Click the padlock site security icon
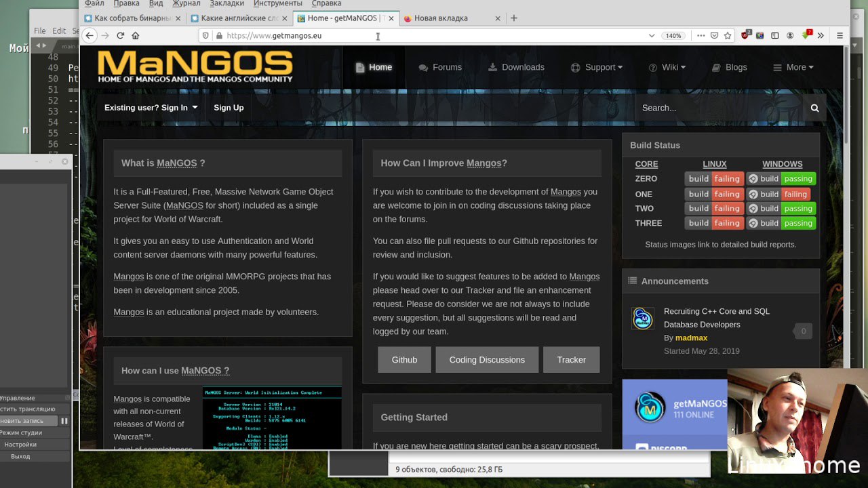The width and height of the screenshot is (868, 488). pyautogui.click(x=218, y=35)
